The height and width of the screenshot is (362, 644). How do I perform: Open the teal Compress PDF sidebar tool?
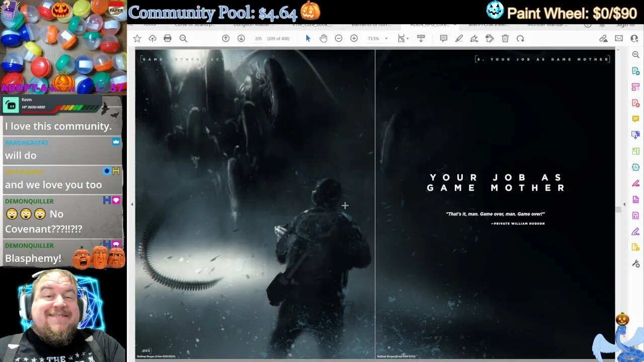[x=636, y=167]
